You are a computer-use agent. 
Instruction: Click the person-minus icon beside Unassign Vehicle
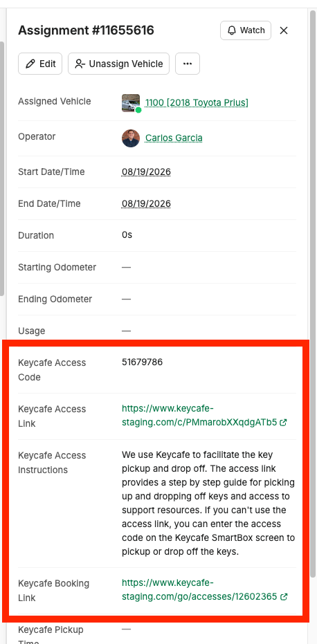point(80,64)
